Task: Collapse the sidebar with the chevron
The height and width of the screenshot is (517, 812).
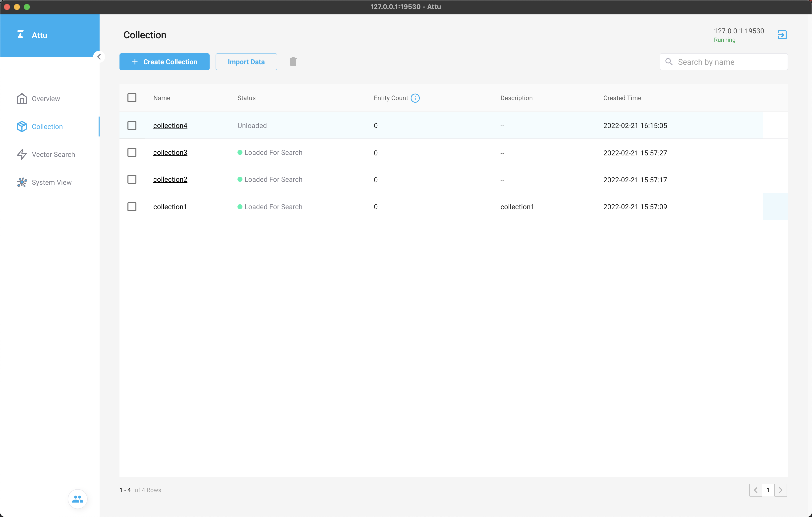Action: pos(99,57)
